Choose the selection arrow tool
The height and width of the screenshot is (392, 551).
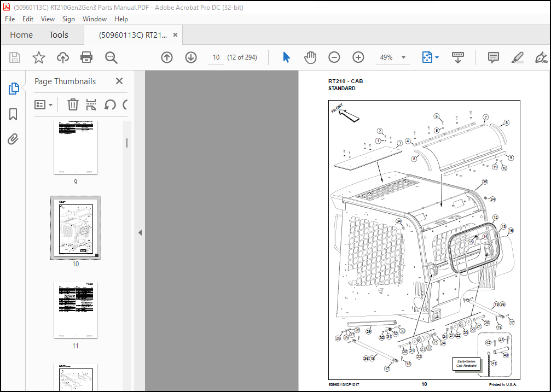tap(286, 57)
